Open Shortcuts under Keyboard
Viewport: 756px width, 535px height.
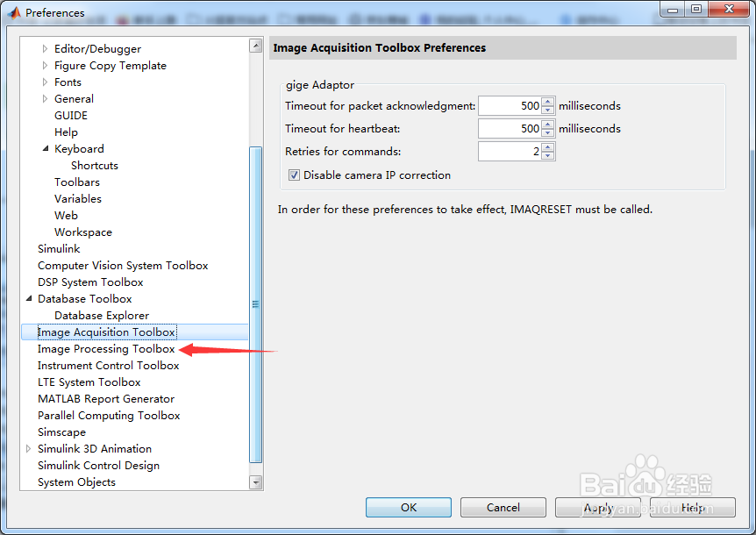point(95,165)
